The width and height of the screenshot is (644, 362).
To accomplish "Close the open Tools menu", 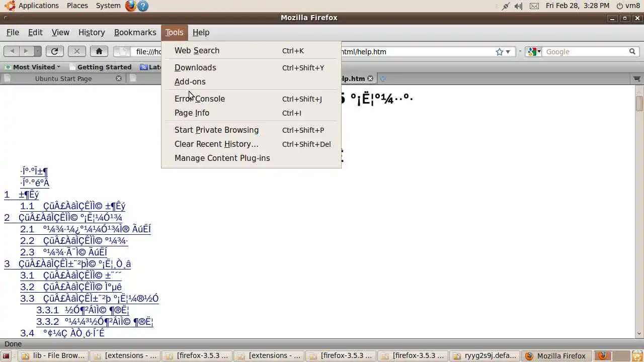I will click(174, 32).
